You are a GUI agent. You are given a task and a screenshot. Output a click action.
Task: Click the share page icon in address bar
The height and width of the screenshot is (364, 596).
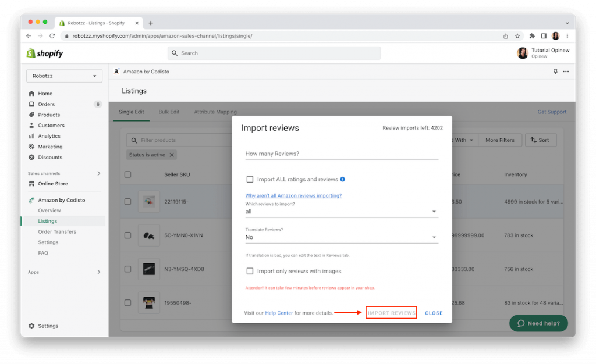tap(506, 36)
